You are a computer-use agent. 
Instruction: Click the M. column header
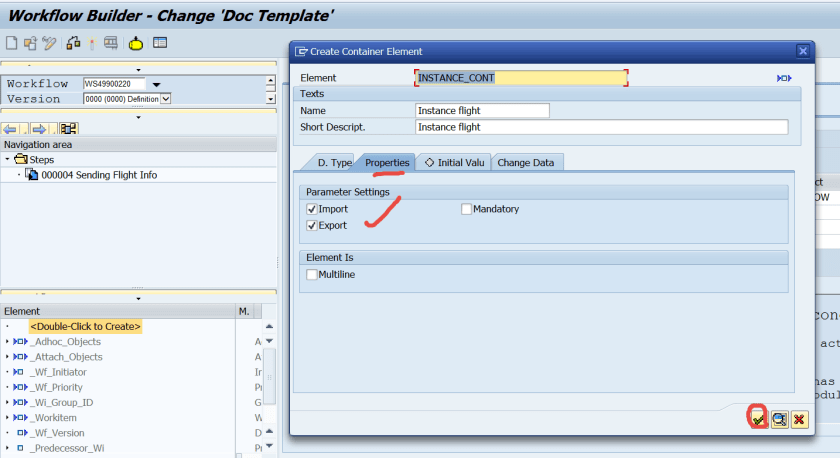[245, 311]
